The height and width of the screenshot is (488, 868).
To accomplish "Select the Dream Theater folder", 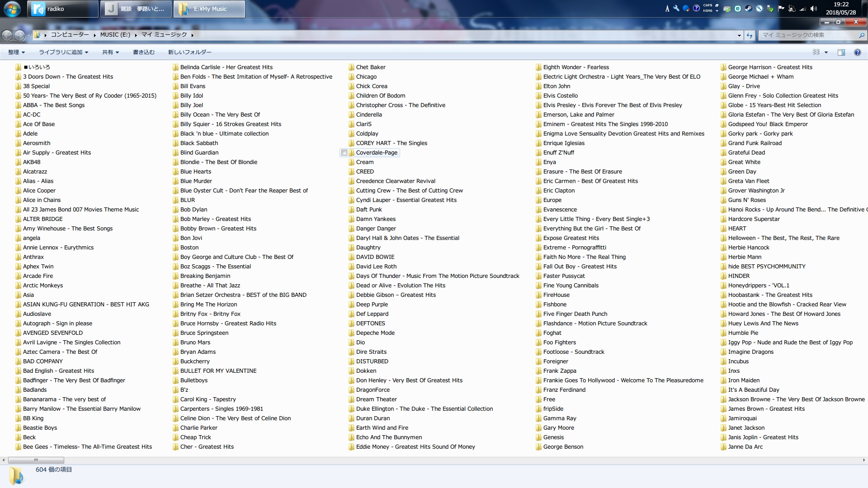I will 373,399.
